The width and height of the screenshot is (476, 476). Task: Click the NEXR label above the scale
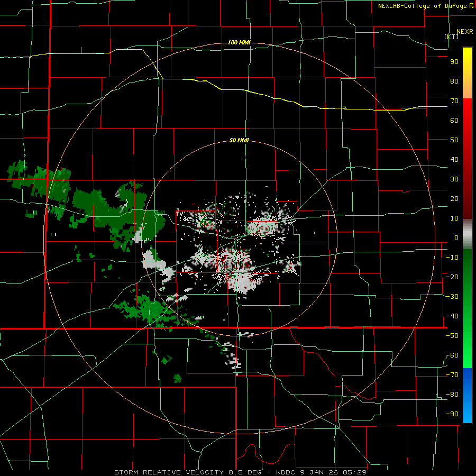click(464, 32)
